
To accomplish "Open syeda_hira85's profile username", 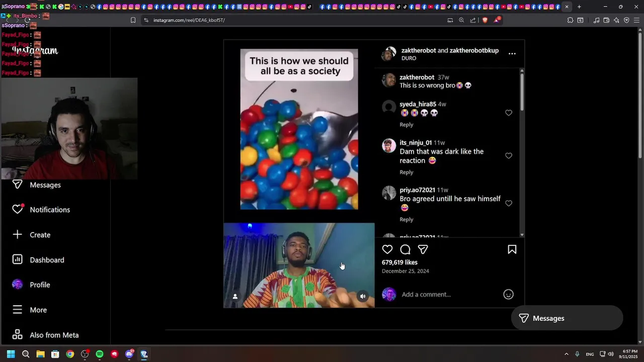I will pyautogui.click(x=418, y=104).
